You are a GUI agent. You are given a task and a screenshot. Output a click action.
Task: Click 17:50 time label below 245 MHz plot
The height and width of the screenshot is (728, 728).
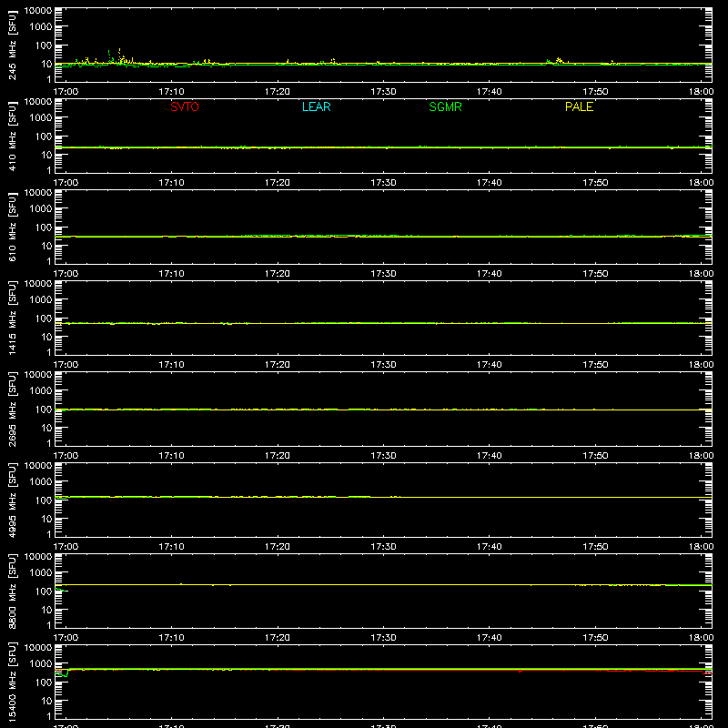point(595,92)
